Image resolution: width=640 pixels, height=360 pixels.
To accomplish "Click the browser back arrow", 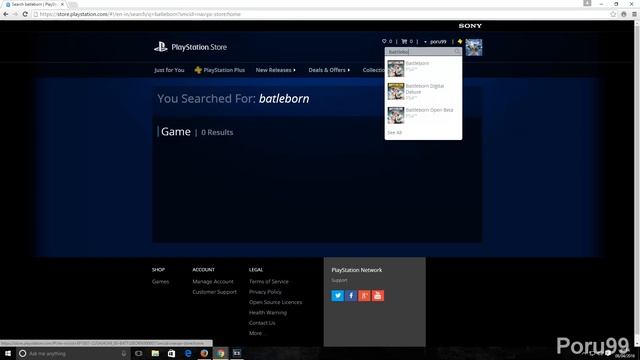I will click(x=5, y=14).
